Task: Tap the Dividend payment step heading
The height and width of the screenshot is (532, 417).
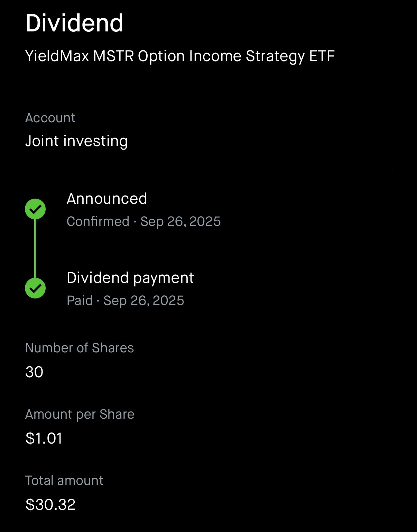Action: click(x=130, y=278)
